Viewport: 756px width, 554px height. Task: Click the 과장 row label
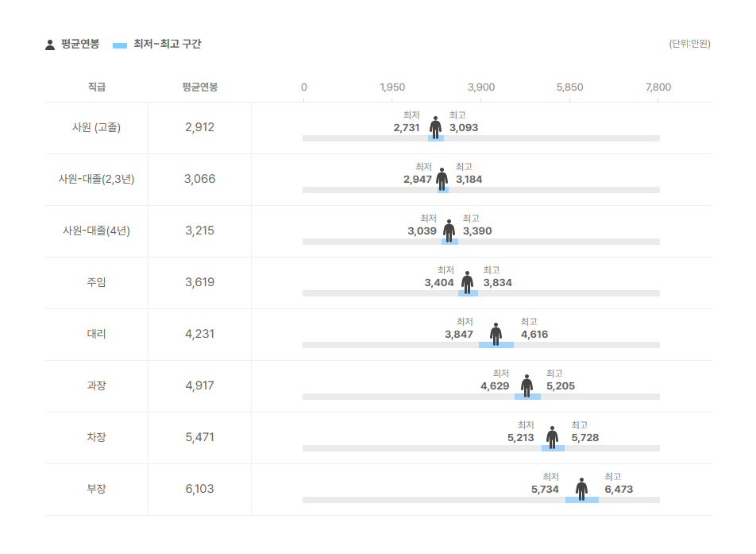pyautogui.click(x=96, y=385)
